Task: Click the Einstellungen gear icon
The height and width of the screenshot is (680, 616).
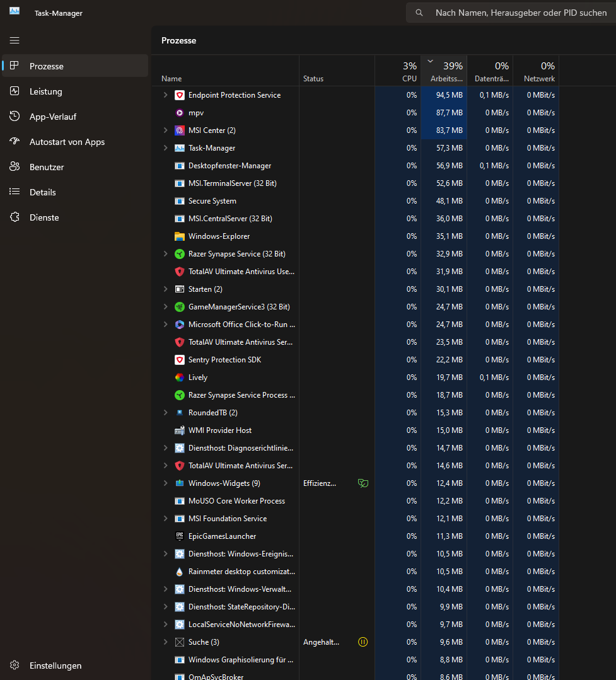Action: (x=15, y=666)
